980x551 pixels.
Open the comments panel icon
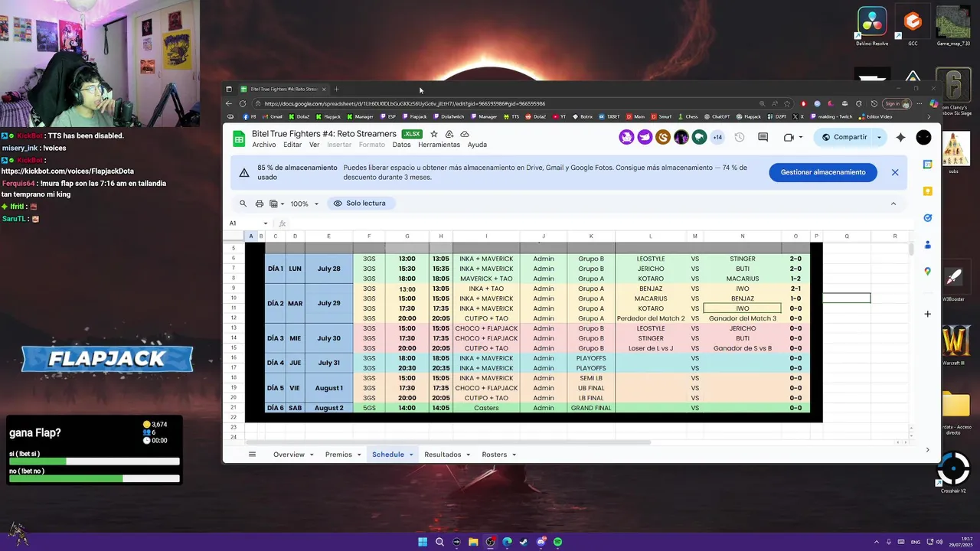pyautogui.click(x=763, y=138)
